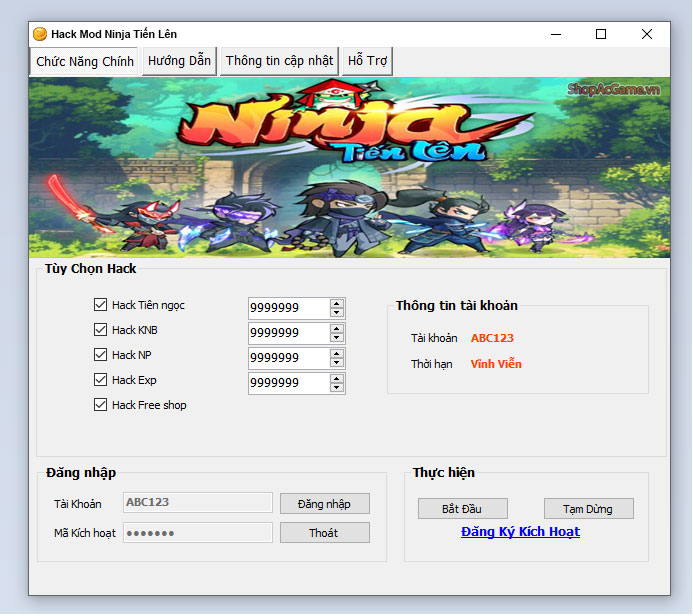This screenshot has height=616, width=693.
Task: Click the Tài Khoản login field
Action: [198, 503]
